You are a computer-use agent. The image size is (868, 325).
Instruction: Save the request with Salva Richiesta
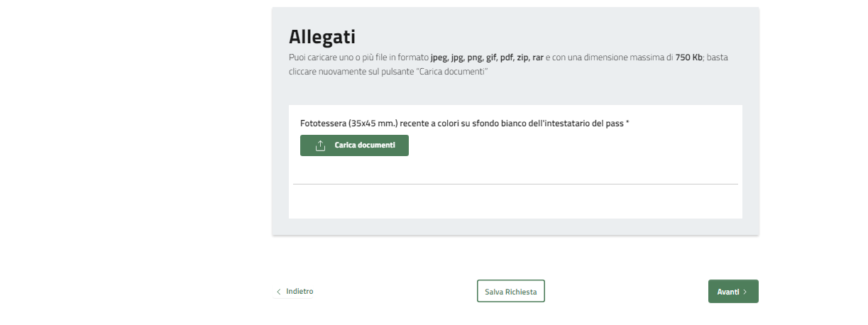point(510,292)
